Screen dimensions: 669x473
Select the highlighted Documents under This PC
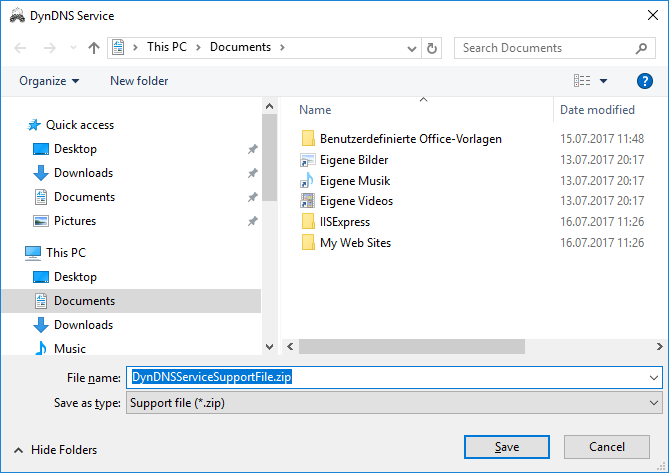(131, 301)
